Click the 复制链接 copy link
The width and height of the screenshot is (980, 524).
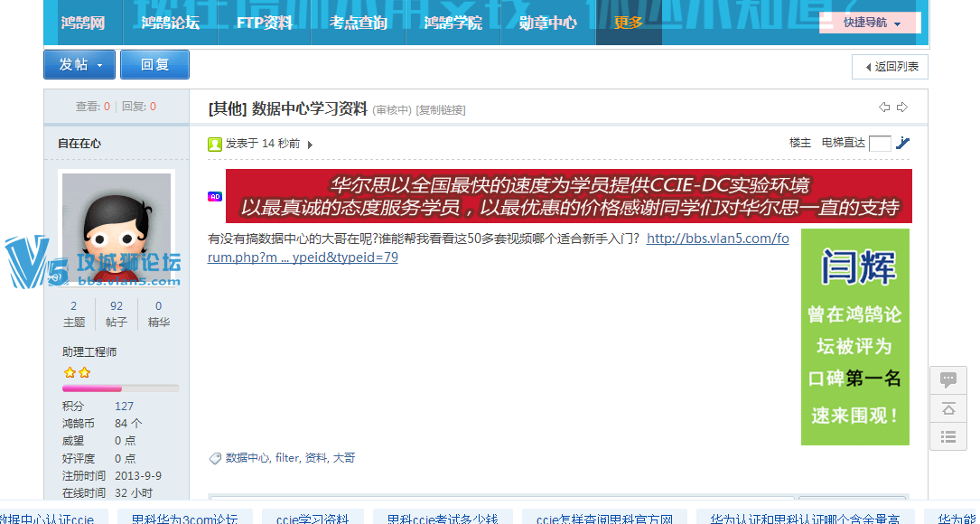coord(441,110)
